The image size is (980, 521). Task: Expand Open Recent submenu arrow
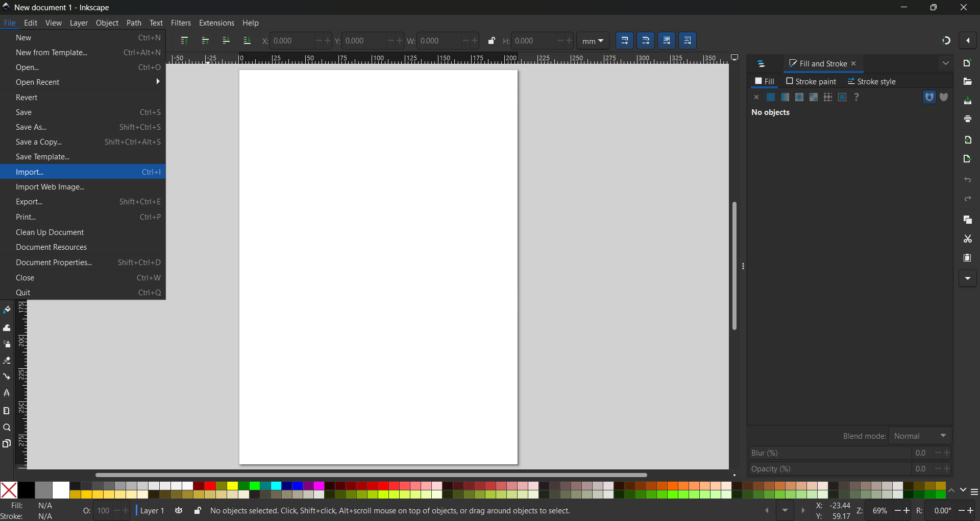pyautogui.click(x=158, y=82)
